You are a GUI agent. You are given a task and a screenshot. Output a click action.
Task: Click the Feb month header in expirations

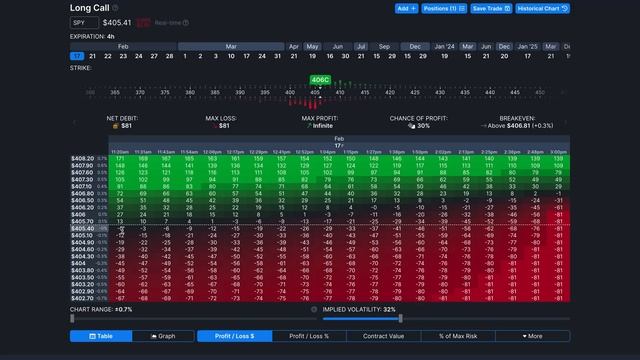123,47
